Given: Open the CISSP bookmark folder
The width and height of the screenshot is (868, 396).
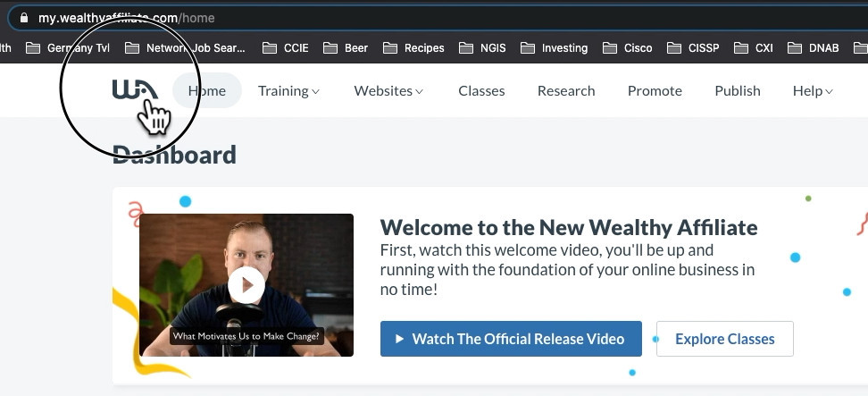Looking at the screenshot, I should (692, 48).
